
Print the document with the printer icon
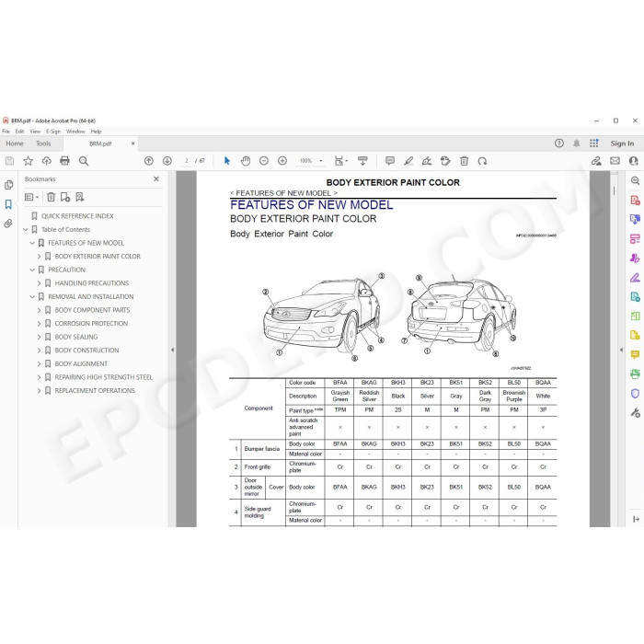64,161
